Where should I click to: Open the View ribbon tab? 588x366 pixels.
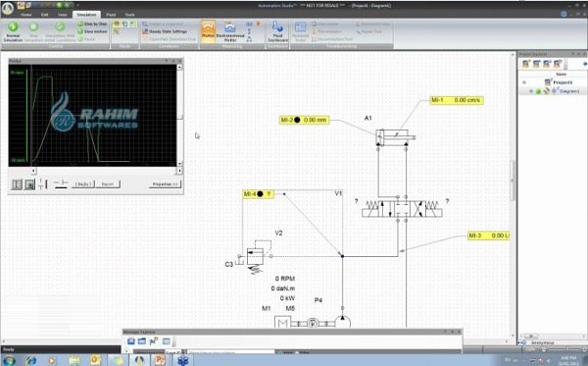point(63,15)
